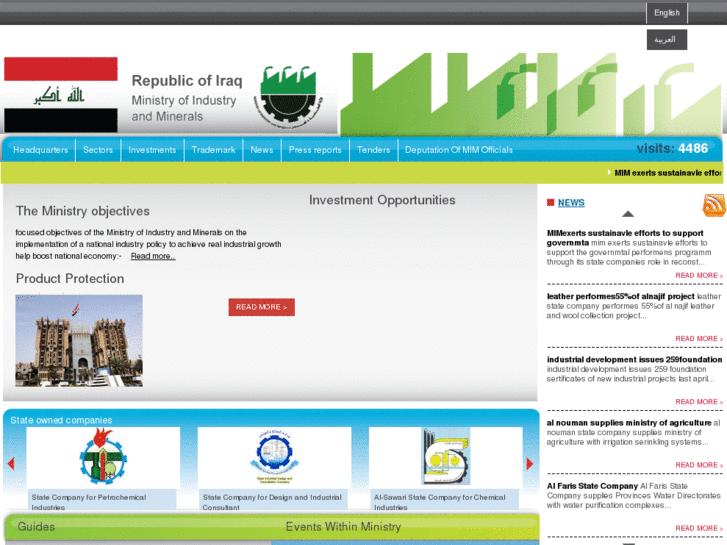Click the red square beside NEWS heading
Image resolution: width=727 pixels, height=545 pixels.
[x=550, y=202]
